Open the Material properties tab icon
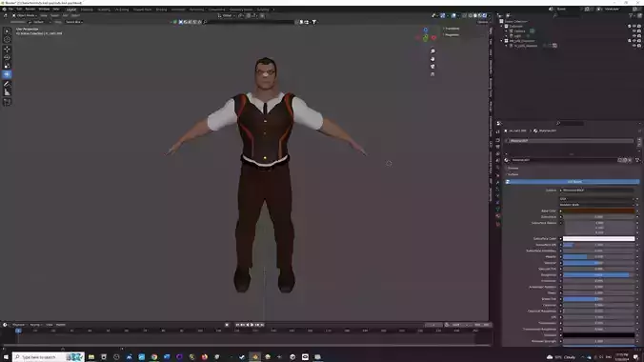 (498, 216)
